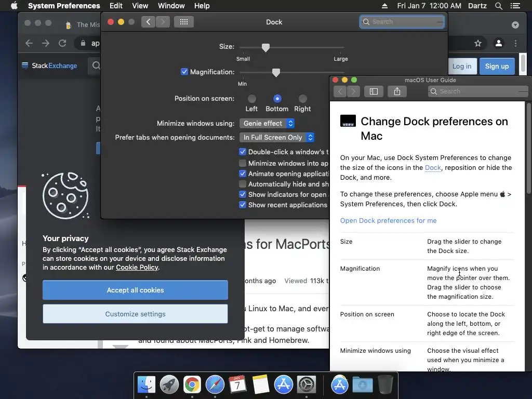Open Notification Center in menu bar
Viewport: 532px width, 399px height.
click(515, 6)
